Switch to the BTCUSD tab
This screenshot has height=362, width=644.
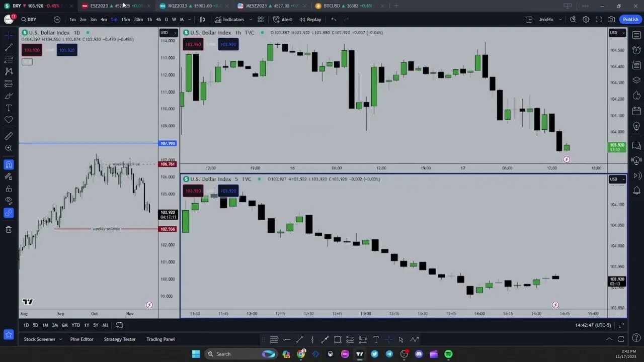pyautogui.click(x=348, y=6)
